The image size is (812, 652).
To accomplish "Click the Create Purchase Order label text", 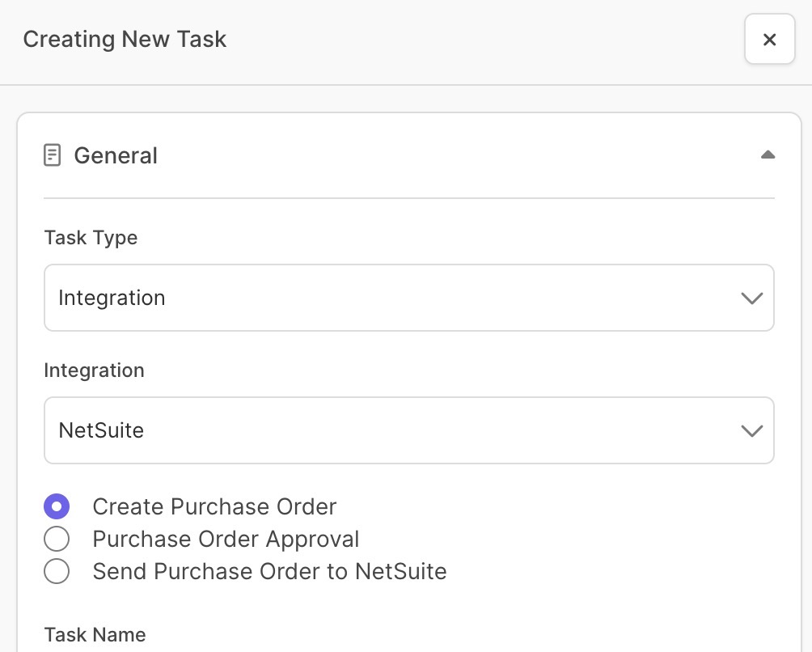I will coord(214,506).
